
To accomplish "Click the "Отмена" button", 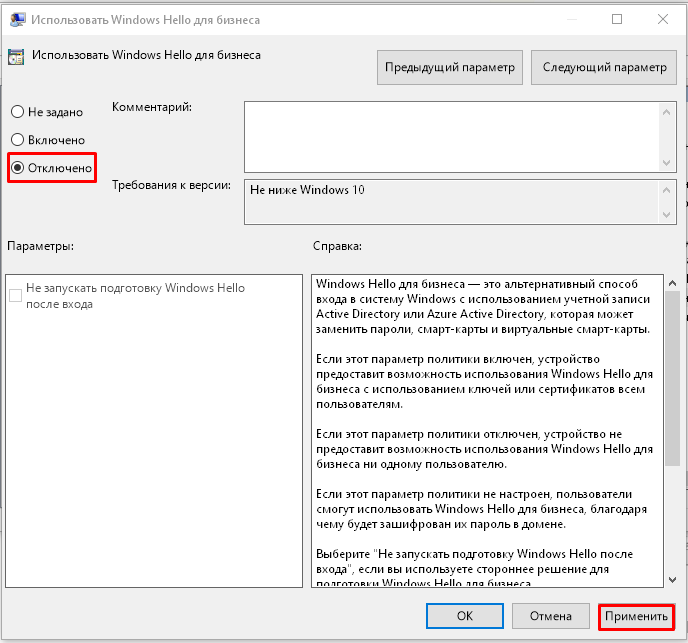I will tap(551, 616).
